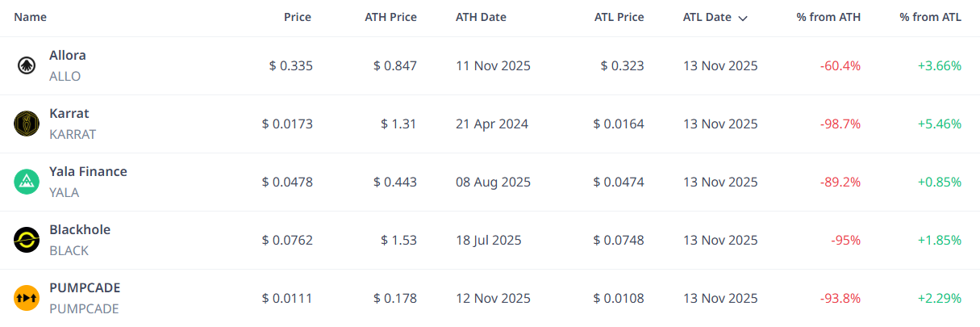
Task: Sort by ATL Price column header
Action: (619, 17)
